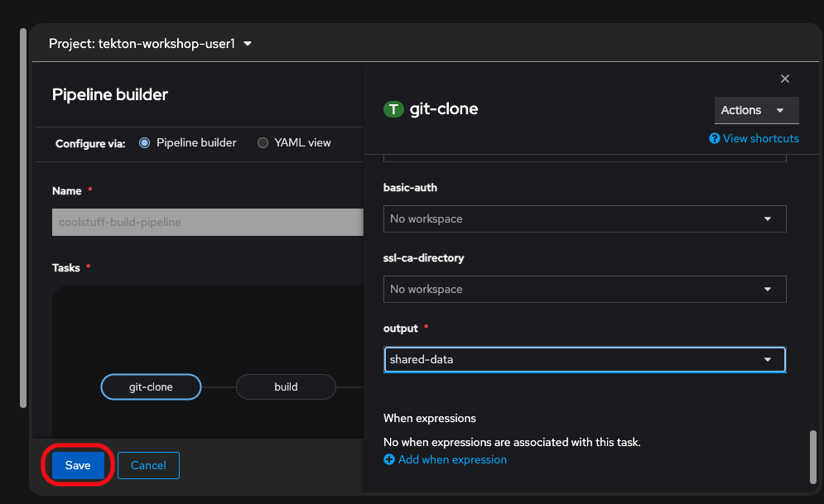Select the Pipeline builder radio option

click(x=145, y=142)
